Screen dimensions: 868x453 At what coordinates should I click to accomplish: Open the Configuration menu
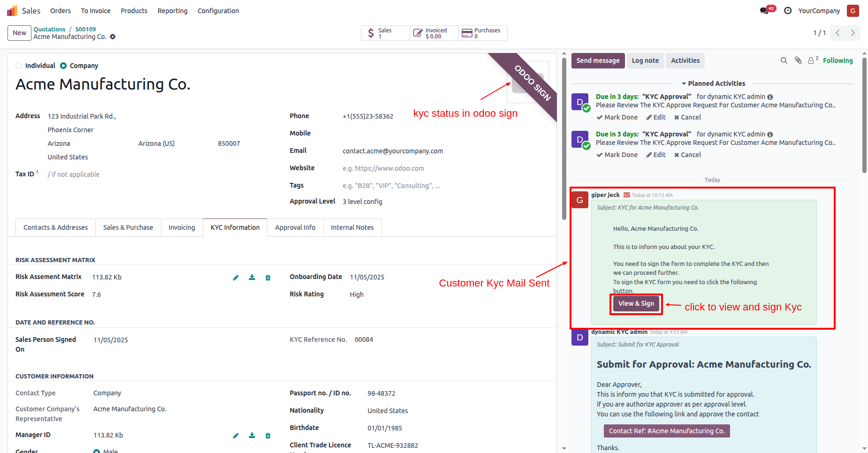[x=218, y=11]
